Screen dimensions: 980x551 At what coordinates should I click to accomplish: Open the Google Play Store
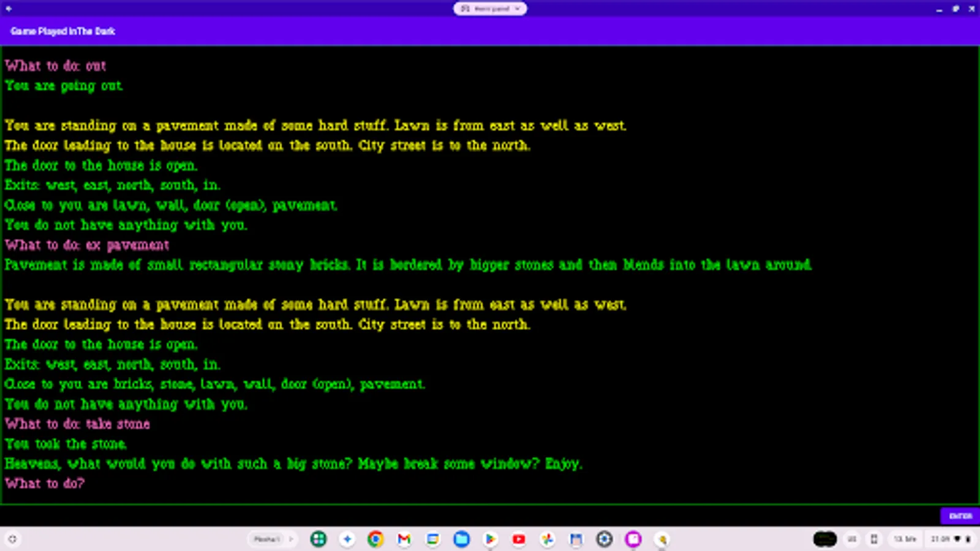490,539
